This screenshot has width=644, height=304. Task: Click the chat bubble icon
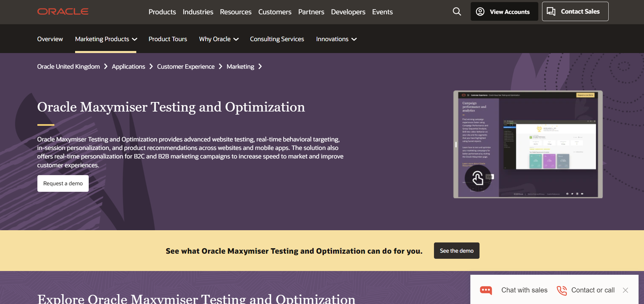point(486,290)
